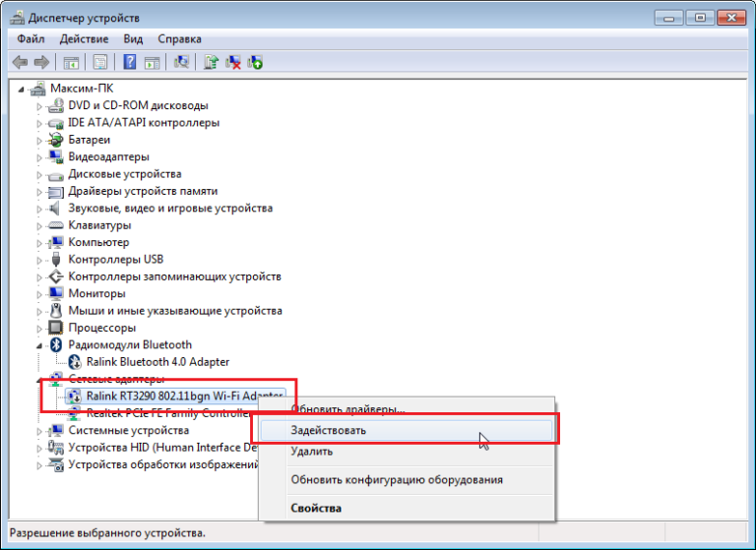Image resolution: width=756 pixels, height=550 pixels.
Task: Select Ralink Bluetooth 4.0 Adapter device
Action: pyautogui.click(x=157, y=362)
